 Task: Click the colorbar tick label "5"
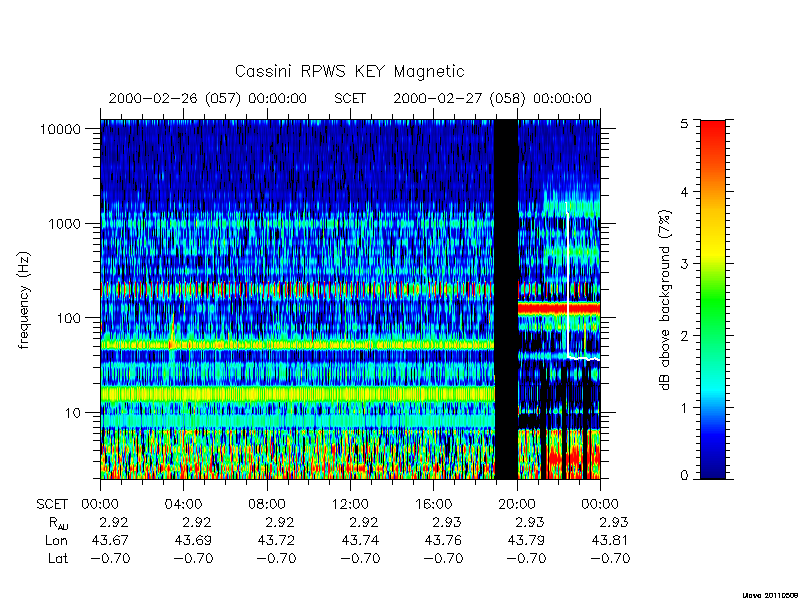pyautogui.click(x=684, y=123)
